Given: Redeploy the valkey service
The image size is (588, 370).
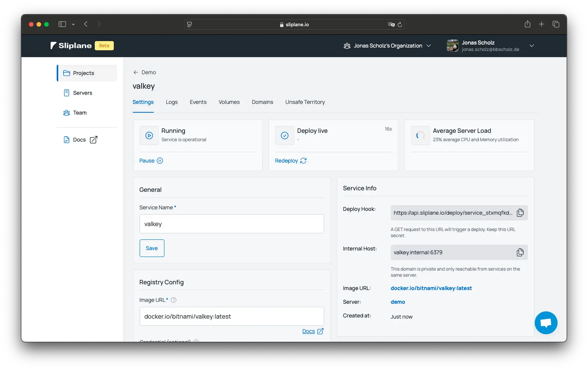Looking at the screenshot, I should 290,161.
